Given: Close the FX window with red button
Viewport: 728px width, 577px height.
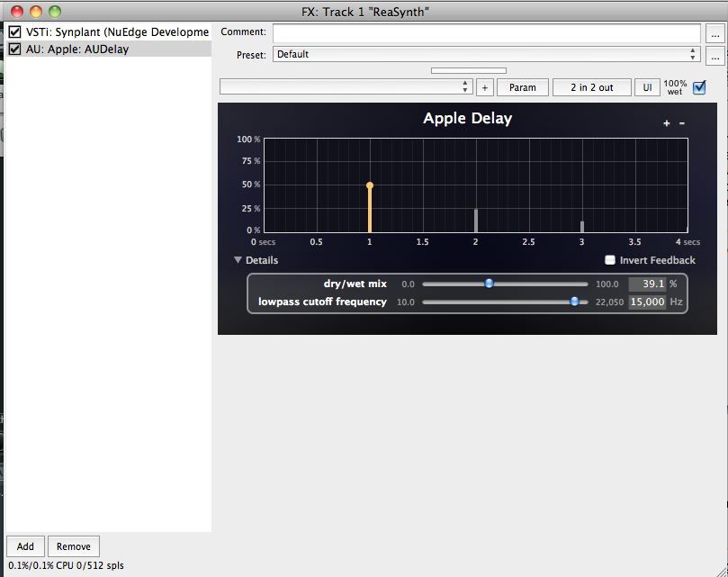Looking at the screenshot, I should pyautogui.click(x=17, y=11).
